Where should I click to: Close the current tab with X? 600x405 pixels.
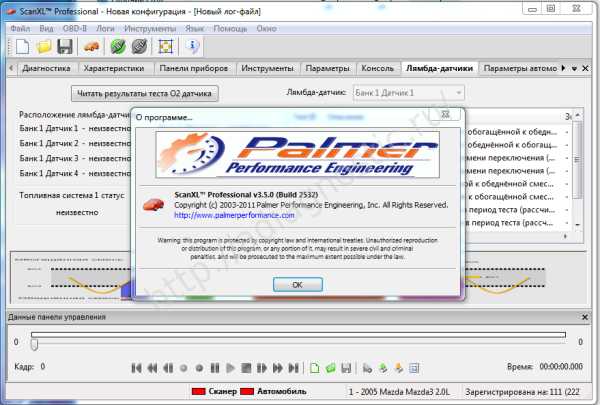point(585,68)
